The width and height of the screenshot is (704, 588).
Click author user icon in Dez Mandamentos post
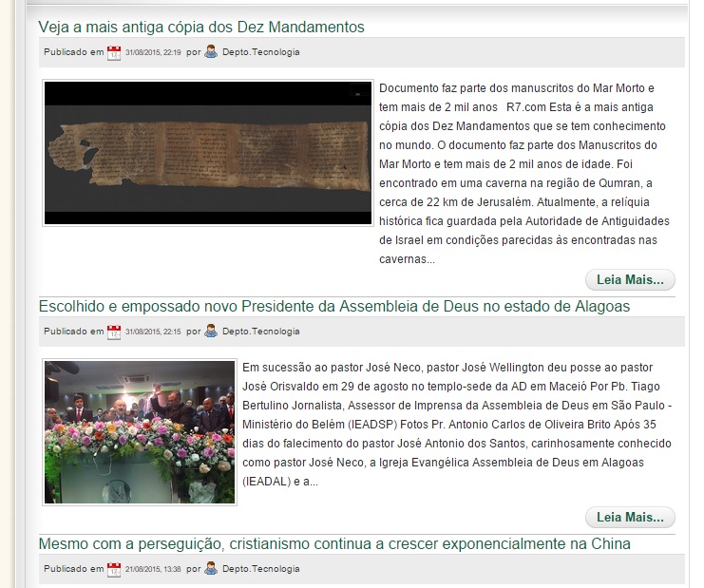click(x=211, y=52)
